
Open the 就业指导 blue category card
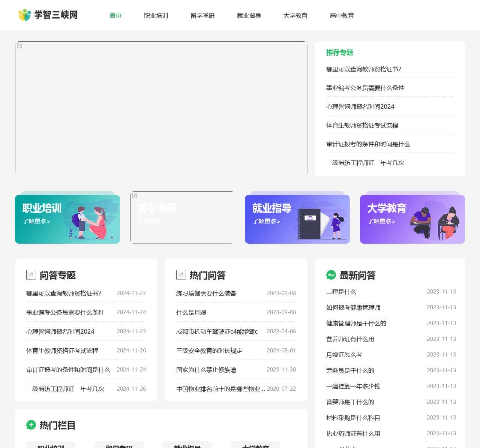tap(297, 219)
